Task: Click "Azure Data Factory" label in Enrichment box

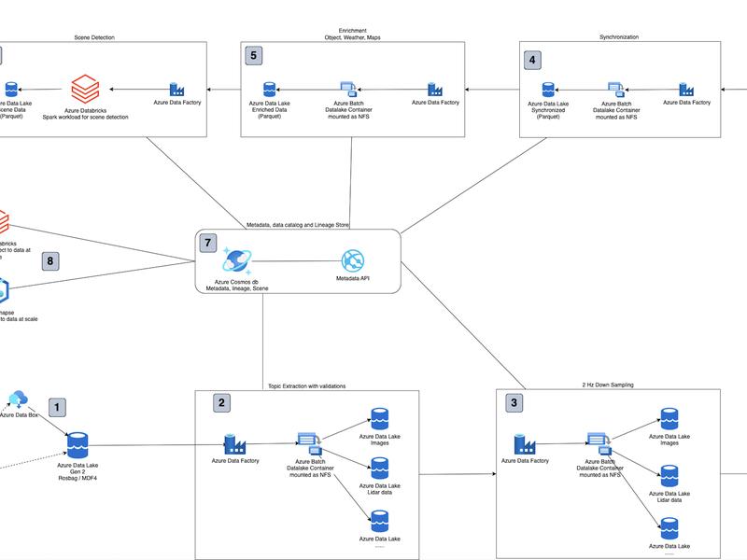Action: (435, 103)
